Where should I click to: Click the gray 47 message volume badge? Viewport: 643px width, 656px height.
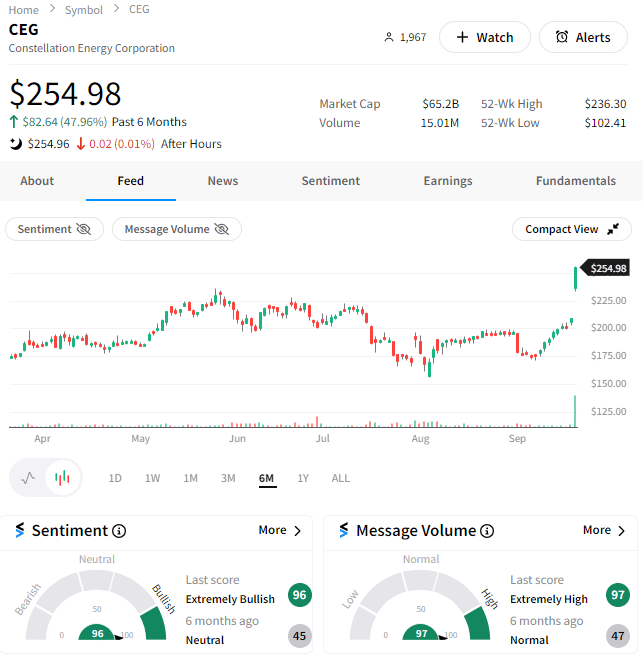click(617, 636)
